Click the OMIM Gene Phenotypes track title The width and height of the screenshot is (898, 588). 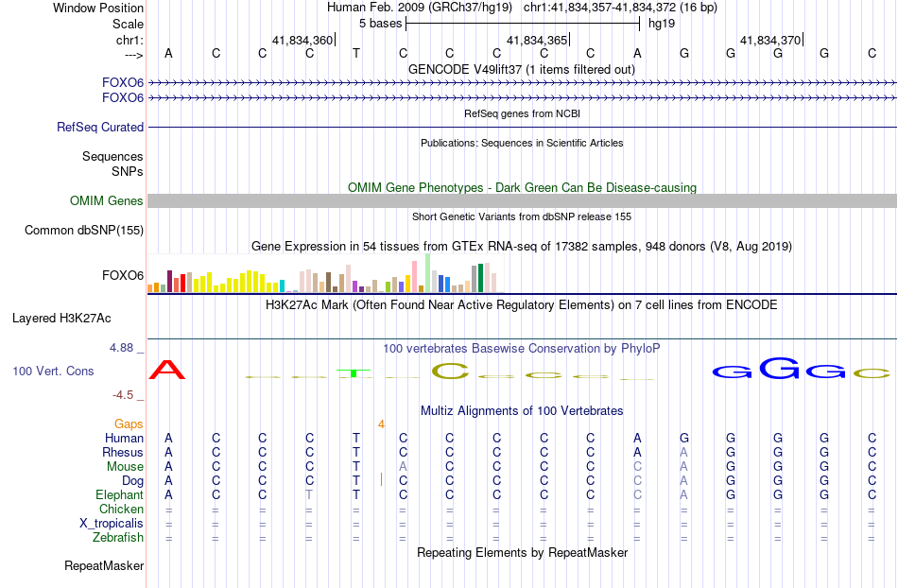point(523,188)
